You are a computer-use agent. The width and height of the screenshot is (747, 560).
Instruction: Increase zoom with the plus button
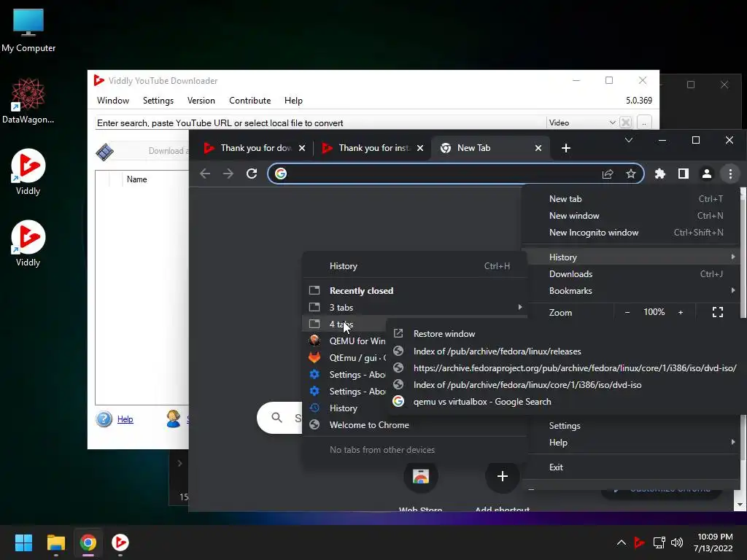tap(681, 312)
